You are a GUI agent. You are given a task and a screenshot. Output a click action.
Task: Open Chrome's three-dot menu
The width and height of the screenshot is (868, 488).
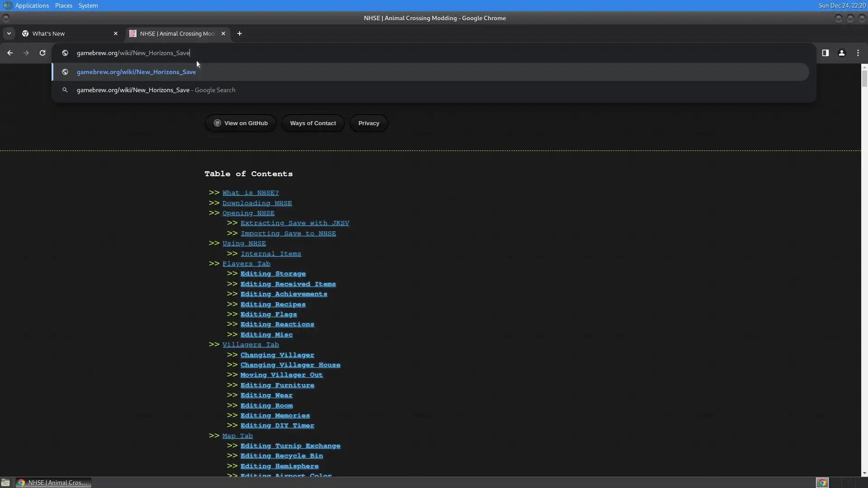858,53
